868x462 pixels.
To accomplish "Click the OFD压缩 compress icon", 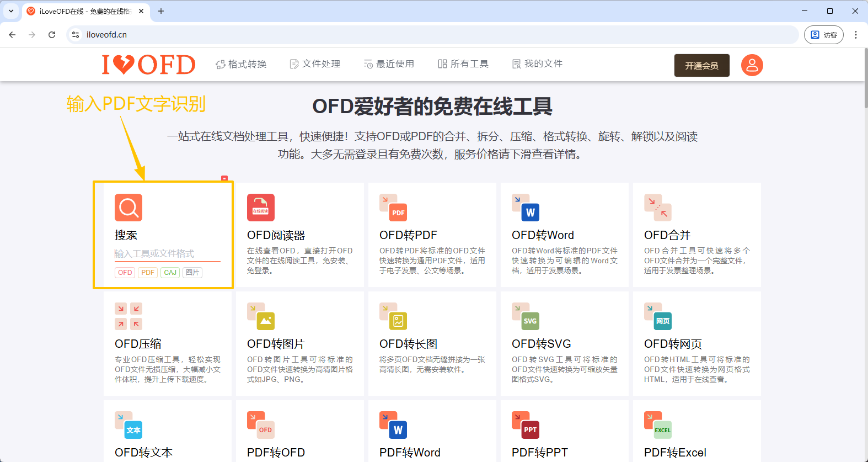I will coord(128,316).
